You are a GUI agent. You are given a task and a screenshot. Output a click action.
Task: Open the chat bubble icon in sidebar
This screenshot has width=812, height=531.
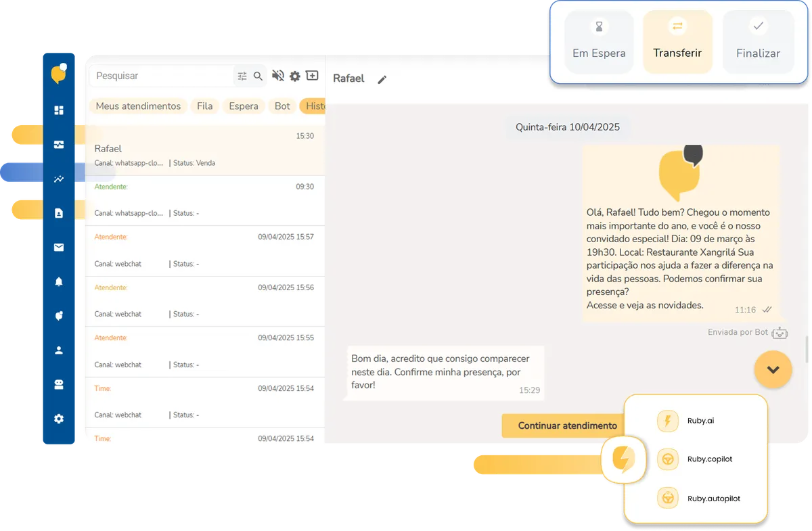pyautogui.click(x=59, y=316)
